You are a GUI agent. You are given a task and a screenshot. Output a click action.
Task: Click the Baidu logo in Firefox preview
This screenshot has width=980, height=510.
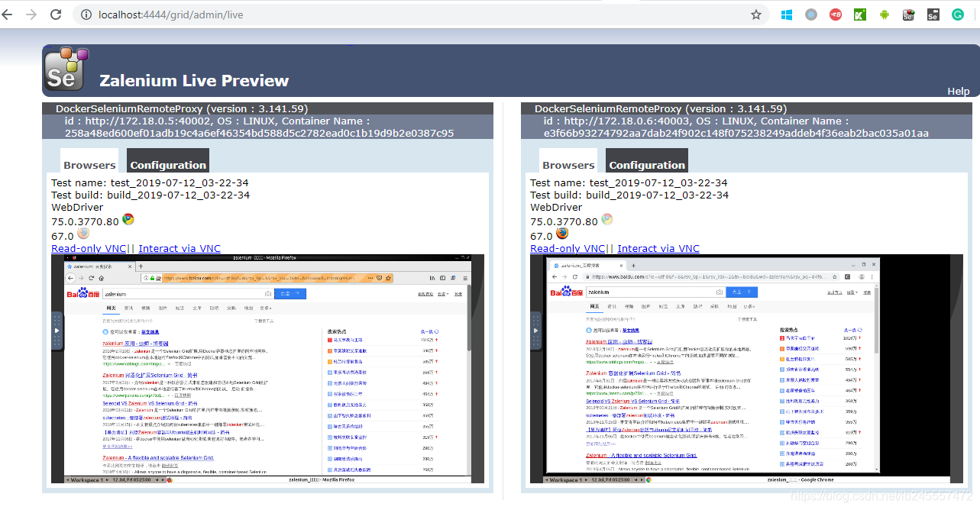click(x=82, y=294)
